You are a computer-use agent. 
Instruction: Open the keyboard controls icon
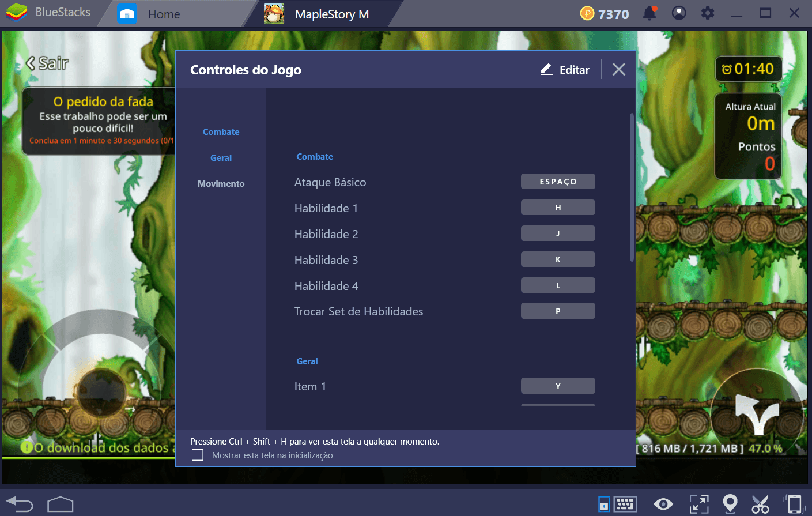pos(625,504)
